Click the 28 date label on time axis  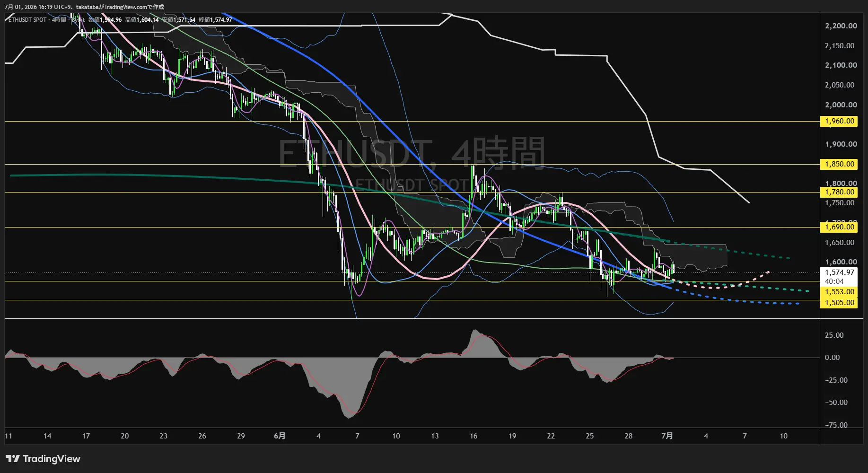(x=629, y=436)
